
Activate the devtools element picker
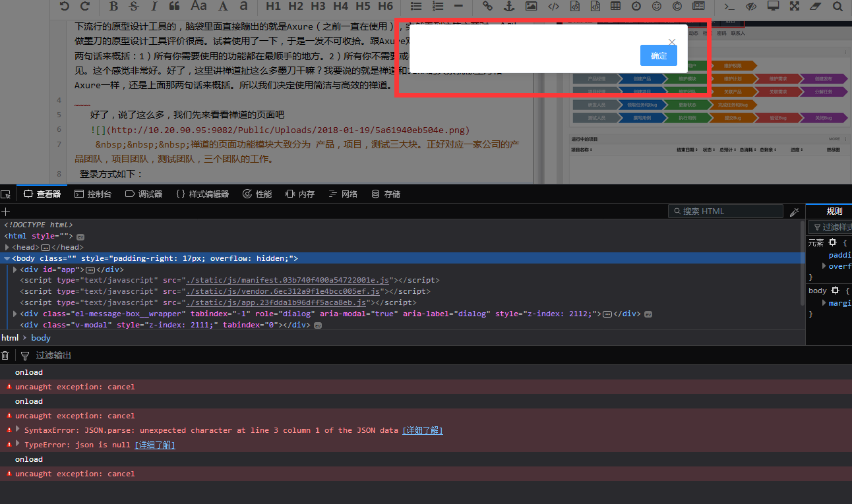point(6,194)
